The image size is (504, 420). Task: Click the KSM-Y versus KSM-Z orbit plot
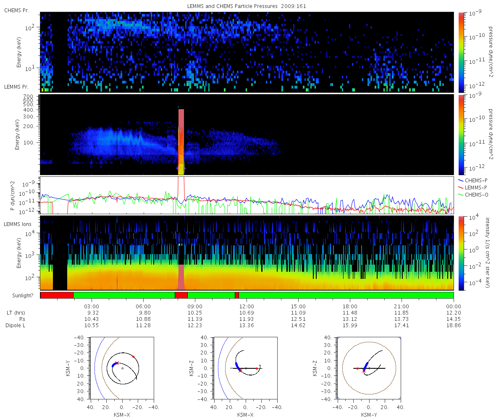click(x=369, y=368)
